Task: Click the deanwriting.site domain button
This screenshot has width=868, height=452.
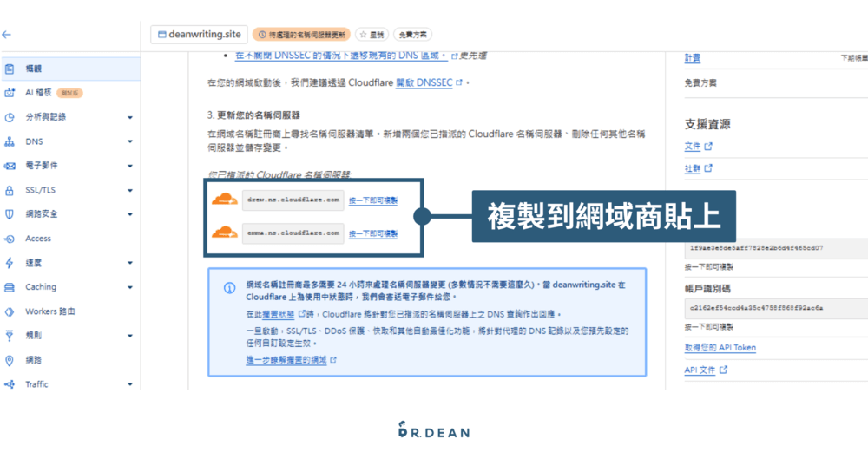Action: pyautogui.click(x=200, y=35)
